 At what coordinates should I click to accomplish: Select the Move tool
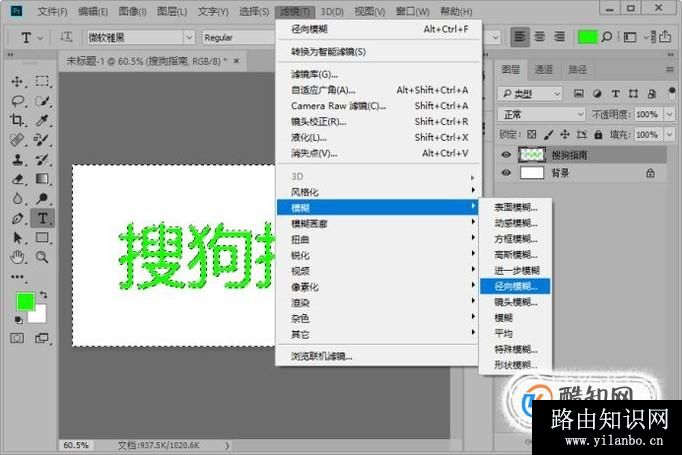coord(17,81)
